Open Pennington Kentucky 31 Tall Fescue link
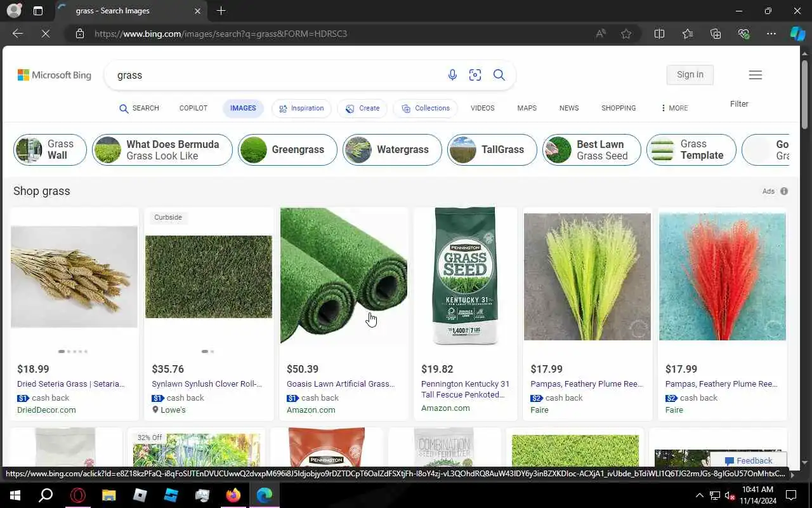Image resolution: width=812 pixels, height=508 pixels. (466, 389)
